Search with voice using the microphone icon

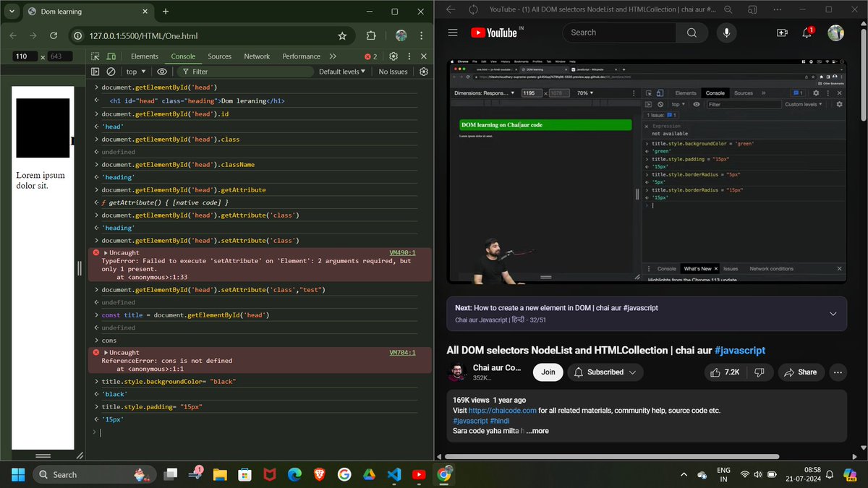[x=726, y=33]
